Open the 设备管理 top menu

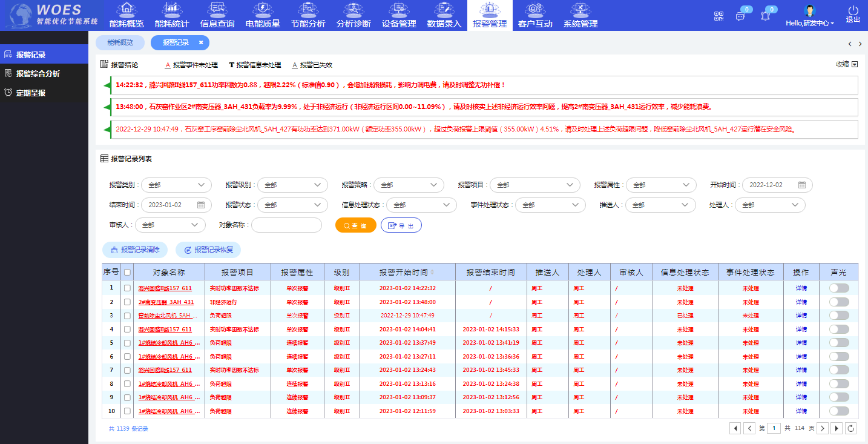[x=399, y=16]
